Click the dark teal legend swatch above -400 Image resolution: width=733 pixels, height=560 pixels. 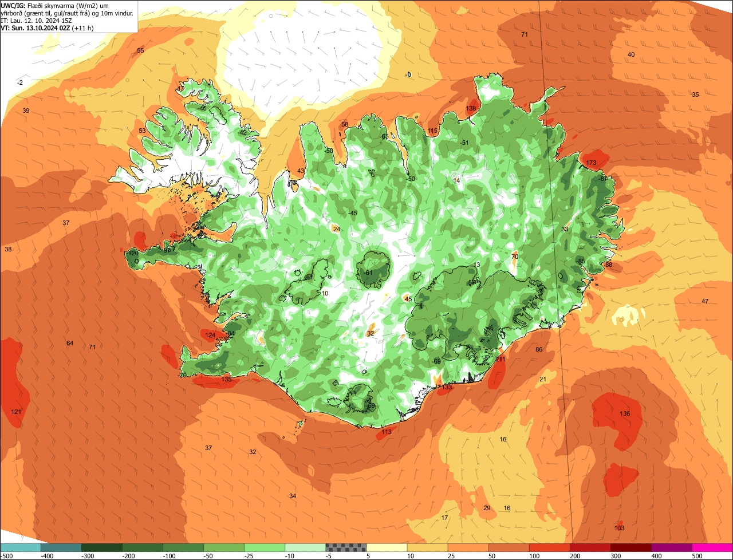coord(61,547)
